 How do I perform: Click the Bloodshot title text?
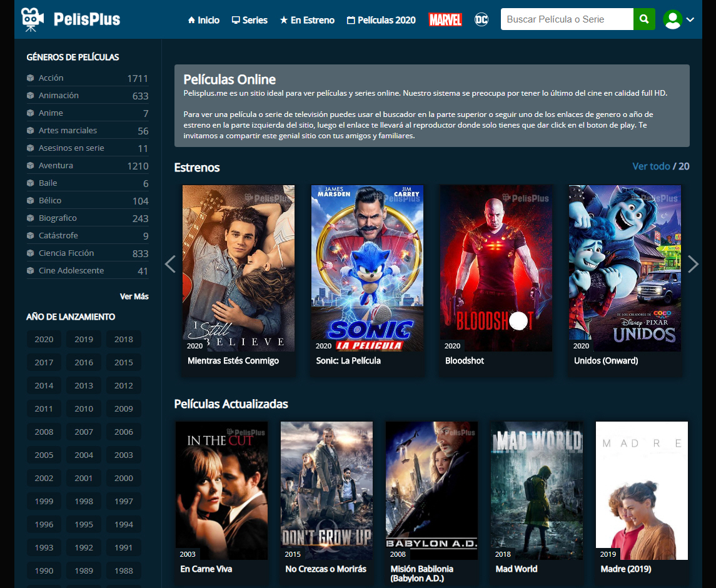click(x=465, y=360)
